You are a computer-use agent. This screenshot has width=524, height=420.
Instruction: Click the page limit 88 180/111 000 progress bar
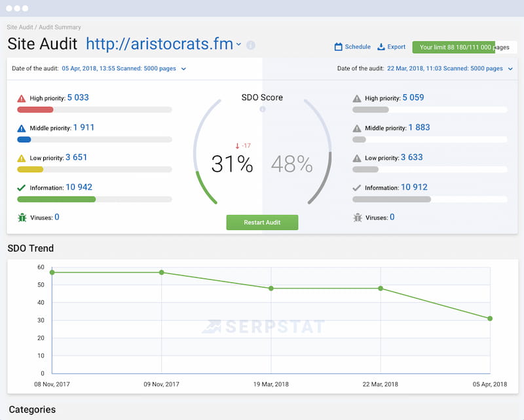(464, 47)
